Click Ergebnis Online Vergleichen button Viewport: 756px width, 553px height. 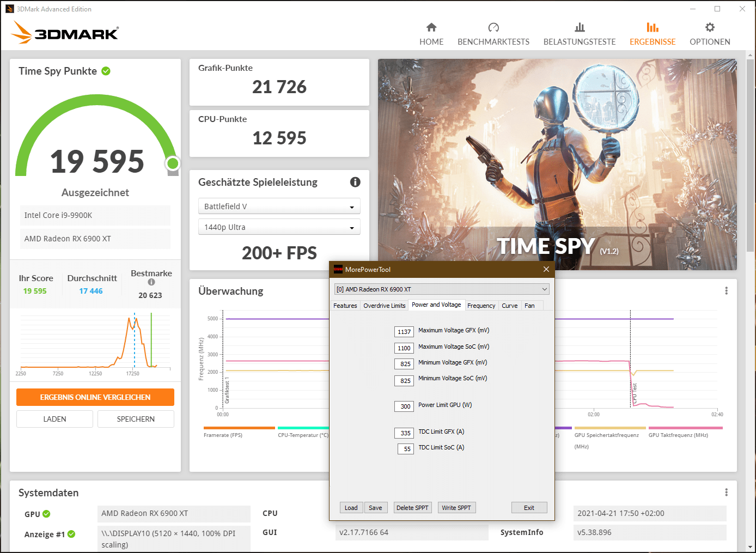(x=95, y=397)
